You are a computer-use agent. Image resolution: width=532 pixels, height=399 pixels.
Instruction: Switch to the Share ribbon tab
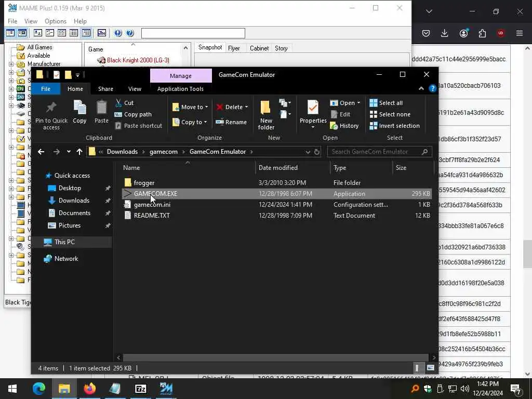tap(105, 89)
